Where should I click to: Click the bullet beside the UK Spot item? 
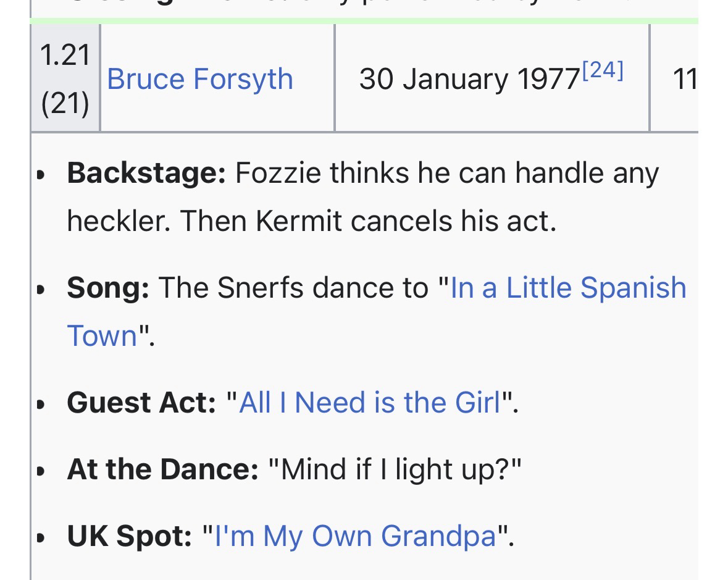pyautogui.click(x=41, y=537)
